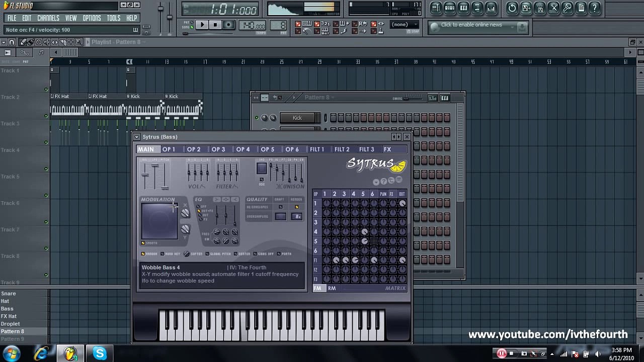Enable the Mono Key option

[x=171, y=254]
